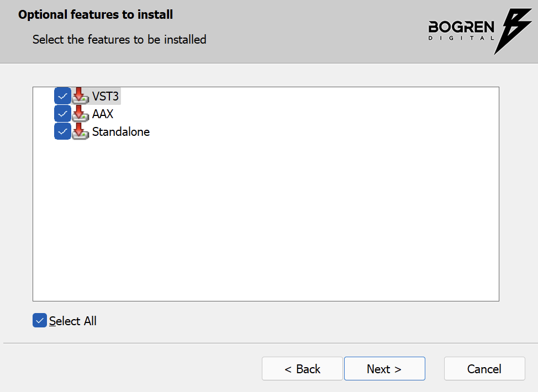
Task: Select the AAX tree item label
Action: click(x=103, y=114)
